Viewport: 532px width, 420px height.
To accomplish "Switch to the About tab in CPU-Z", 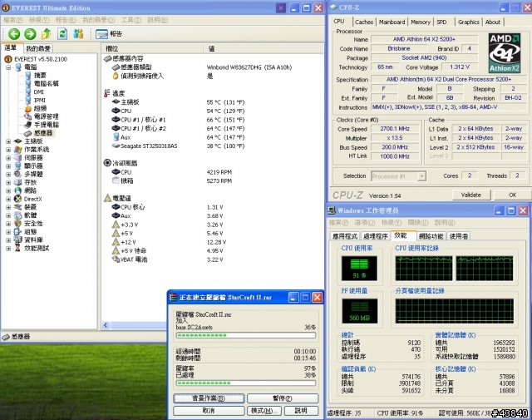I will point(493,22).
